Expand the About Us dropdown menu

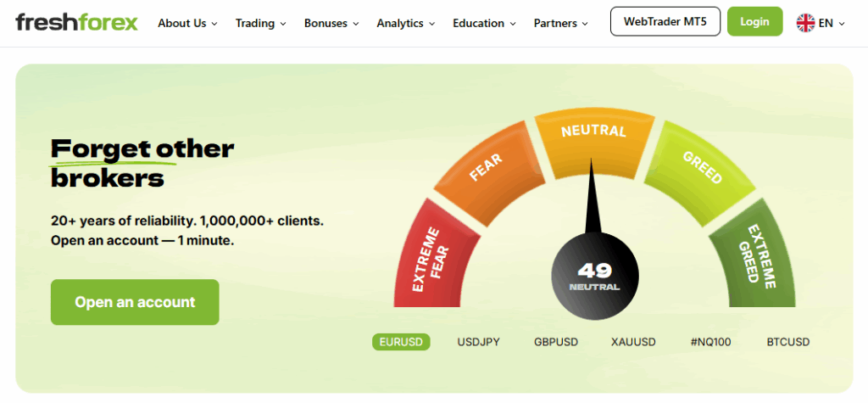coord(187,23)
